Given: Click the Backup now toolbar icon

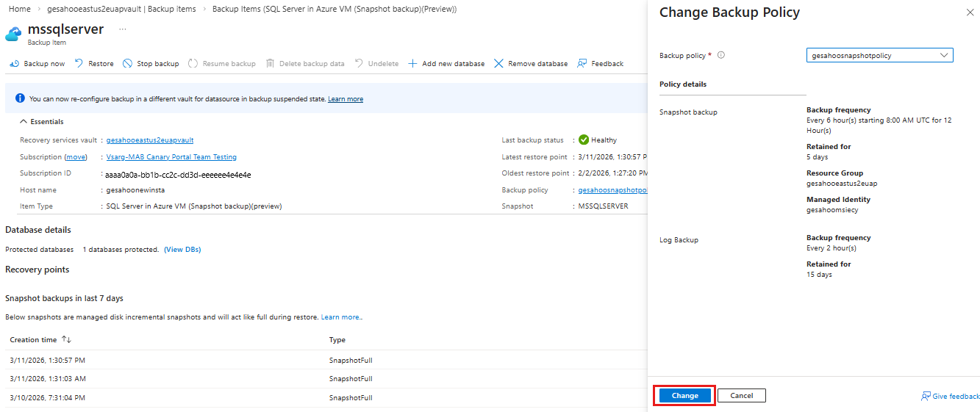Looking at the screenshot, I should click(14, 64).
